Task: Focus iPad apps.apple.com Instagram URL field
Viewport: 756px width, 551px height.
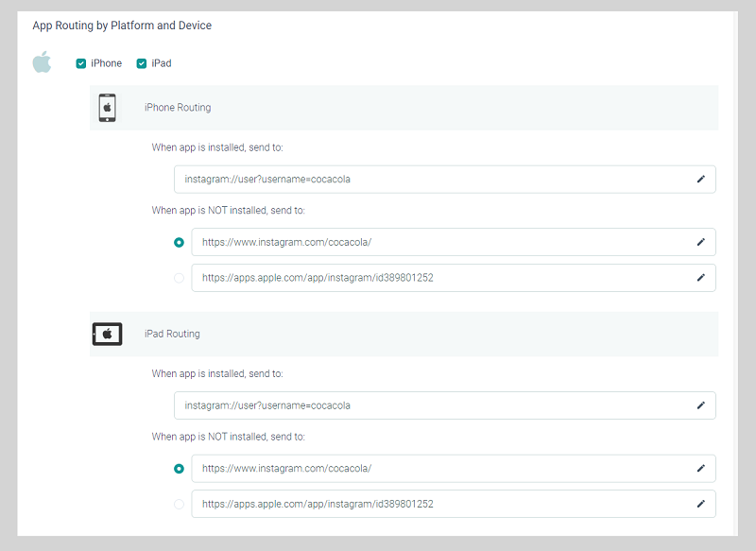Action: (454, 504)
